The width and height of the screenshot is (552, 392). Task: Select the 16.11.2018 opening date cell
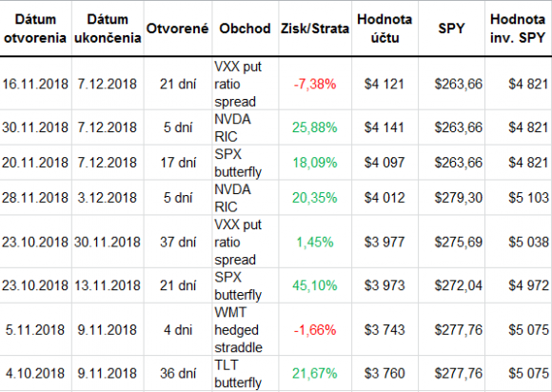[x=35, y=84]
